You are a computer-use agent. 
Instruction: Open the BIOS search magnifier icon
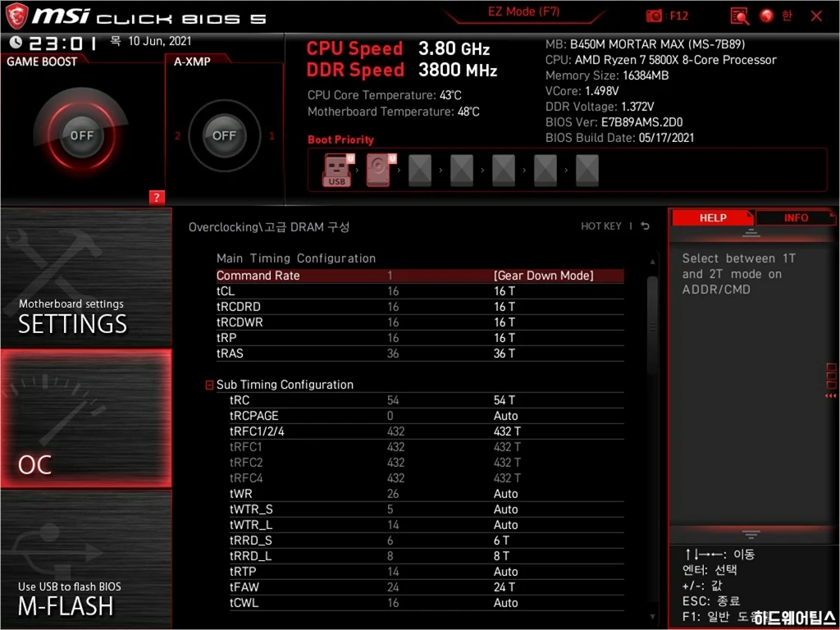[739, 16]
